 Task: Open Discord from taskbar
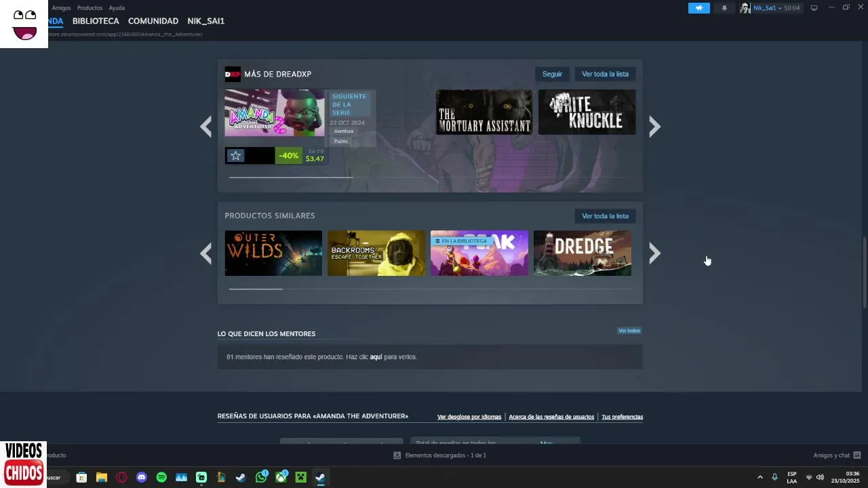click(x=141, y=477)
